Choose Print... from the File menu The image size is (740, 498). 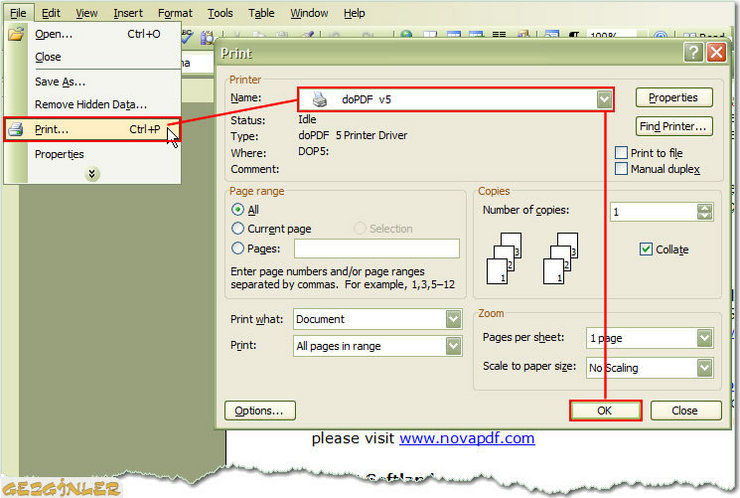(92, 129)
